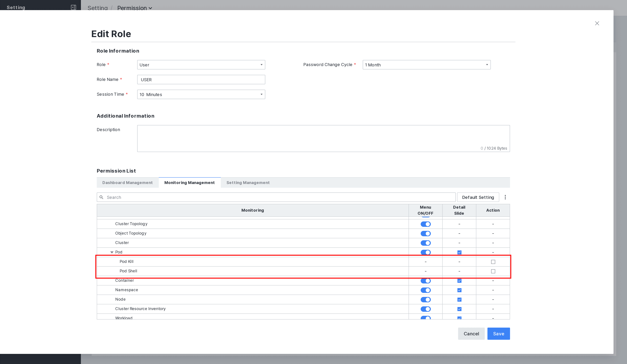Collapse the Setting sidebar panel icon
Screen dimensions: 627x364
73,7
